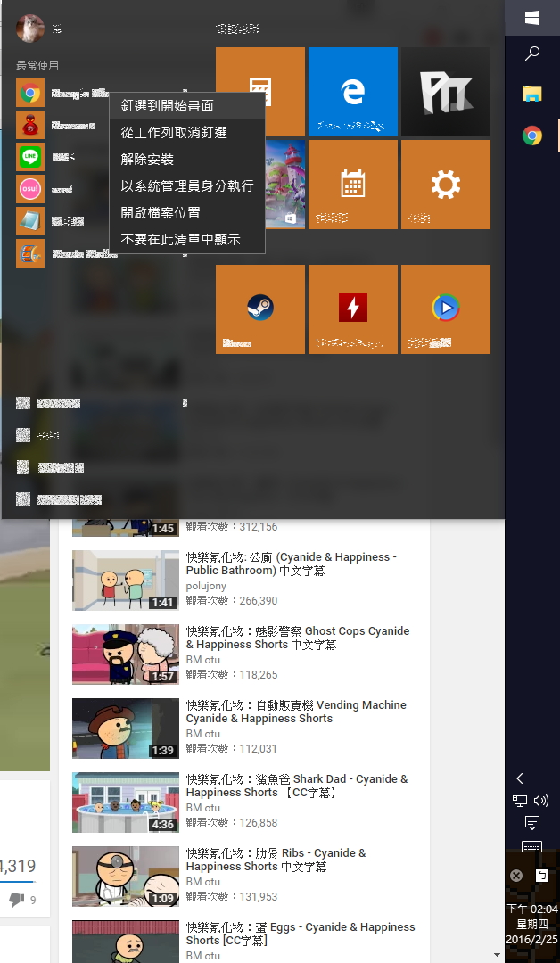Click the 最常使用 section heading

pyautogui.click(x=37, y=66)
